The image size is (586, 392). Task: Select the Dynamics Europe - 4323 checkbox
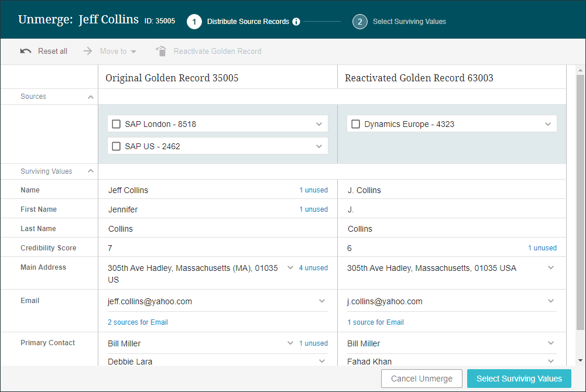click(x=356, y=124)
